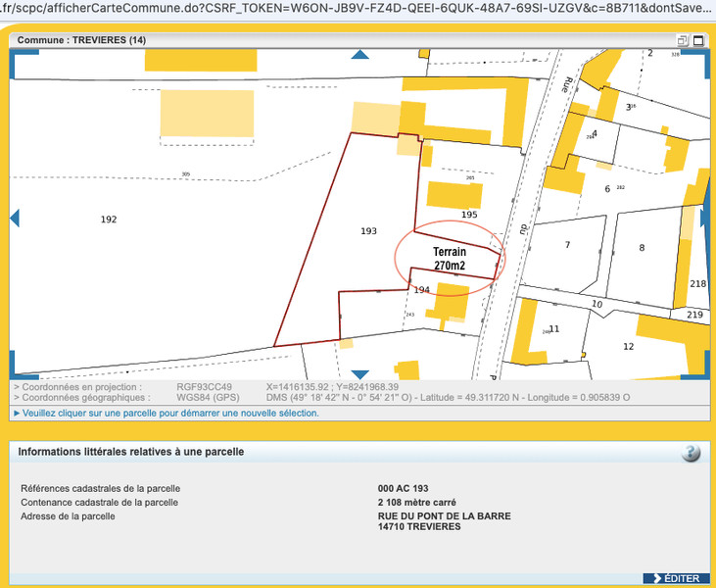
Task: Click 'Adresse de la parcelle' label
Action: point(68,516)
